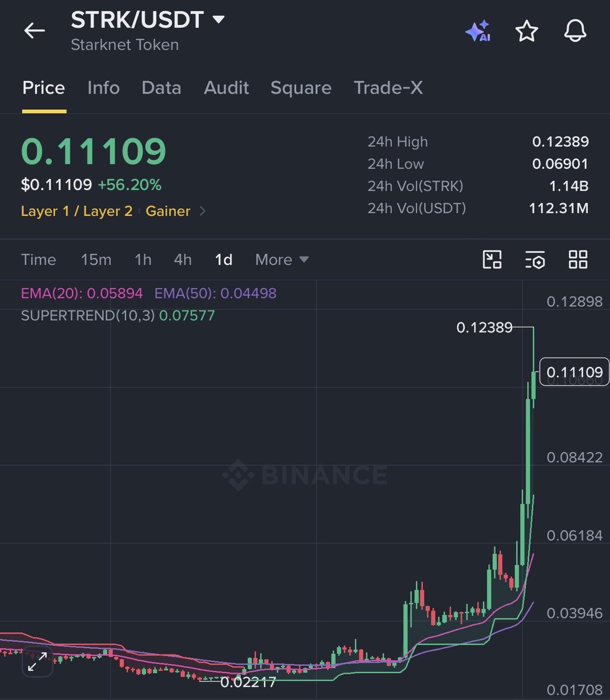
Task: Expand the More timeframes dropdown
Action: click(282, 260)
